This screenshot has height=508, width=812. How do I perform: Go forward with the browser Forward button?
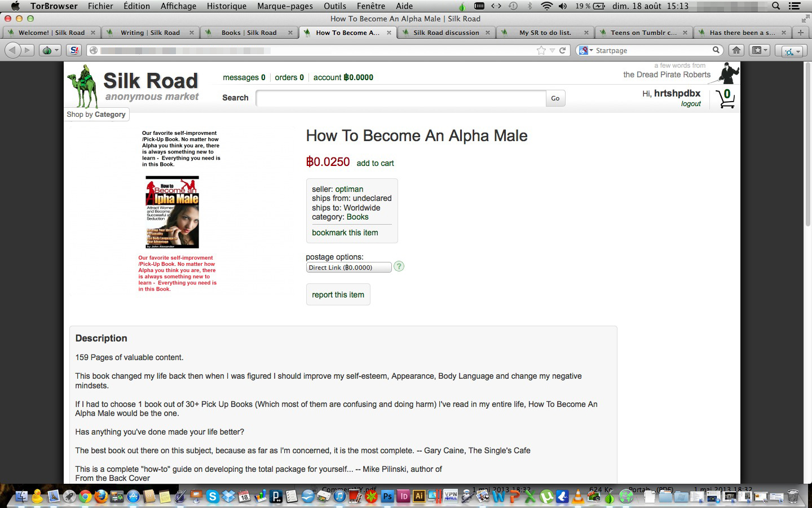tap(27, 50)
